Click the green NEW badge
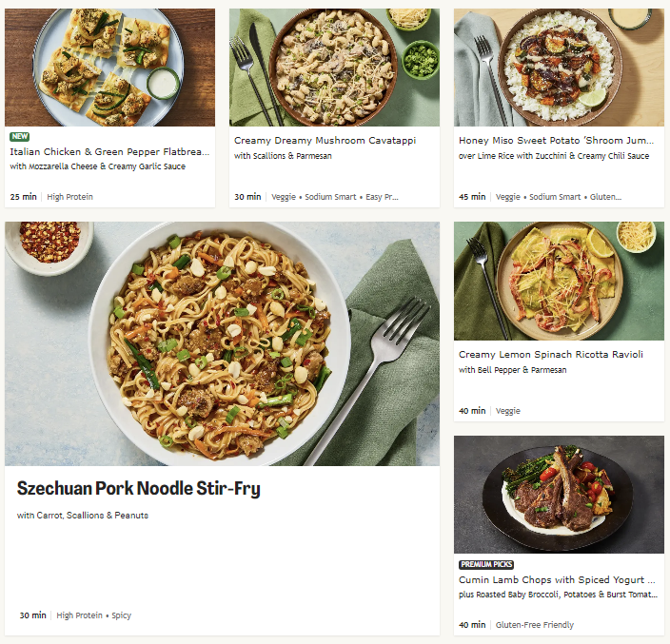This screenshot has width=670, height=644. tap(19, 137)
